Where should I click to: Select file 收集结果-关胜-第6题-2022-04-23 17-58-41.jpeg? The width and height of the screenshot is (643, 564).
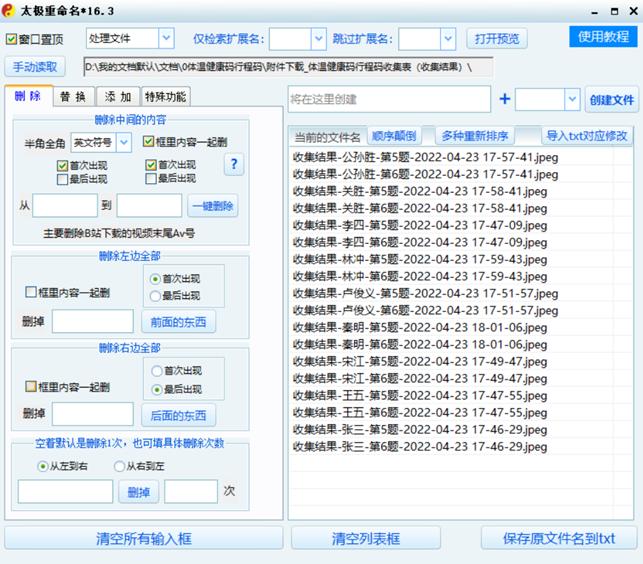[x=420, y=208]
